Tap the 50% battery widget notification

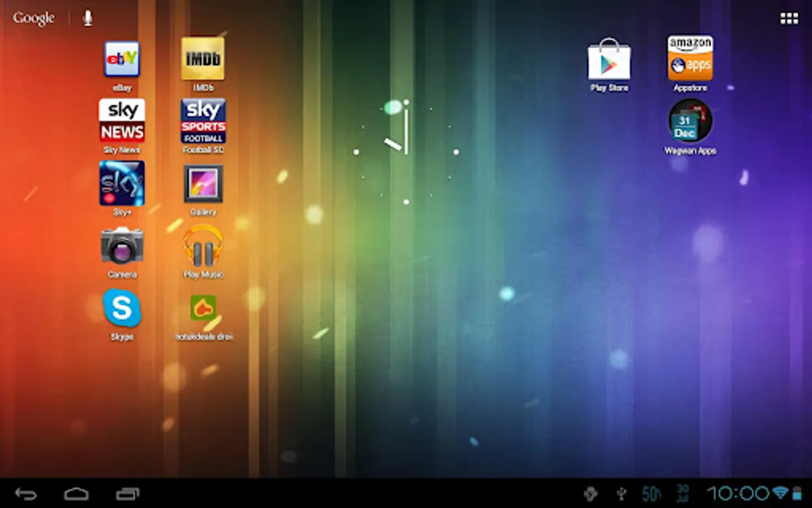click(651, 494)
